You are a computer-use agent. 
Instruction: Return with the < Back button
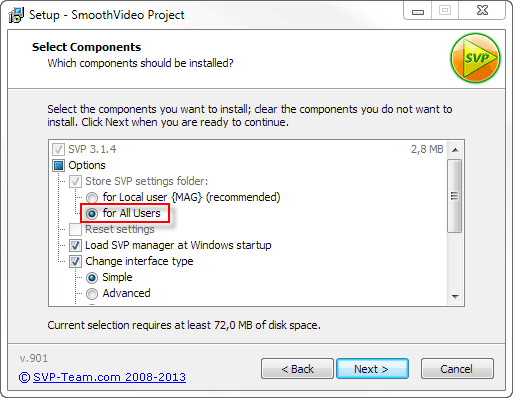297,369
